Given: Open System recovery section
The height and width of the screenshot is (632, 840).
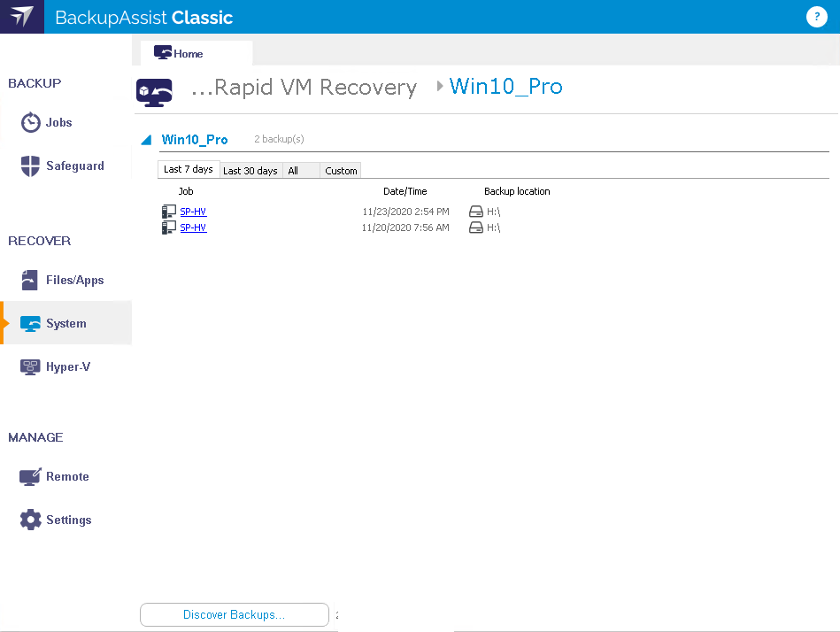Looking at the screenshot, I should [66, 323].
